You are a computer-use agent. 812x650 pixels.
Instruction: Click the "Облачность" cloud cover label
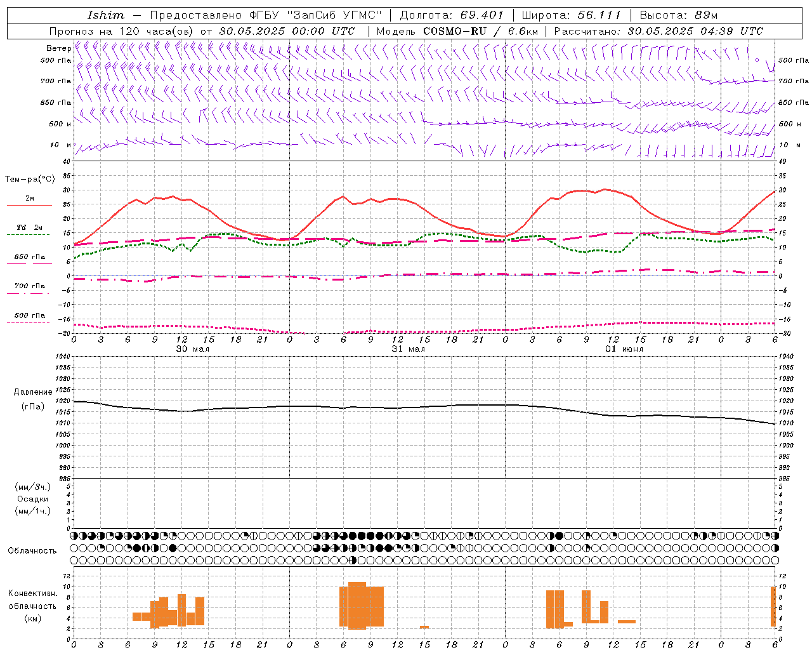[x=32, y=550]
